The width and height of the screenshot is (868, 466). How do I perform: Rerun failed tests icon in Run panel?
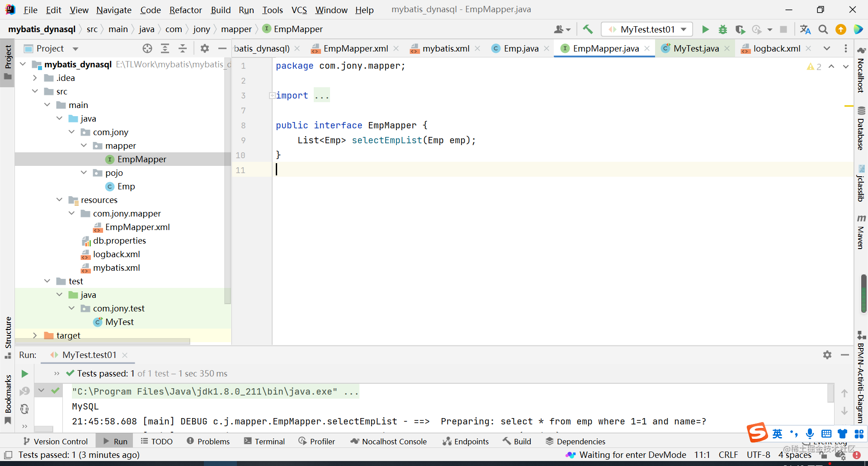(x=25, y=391)
